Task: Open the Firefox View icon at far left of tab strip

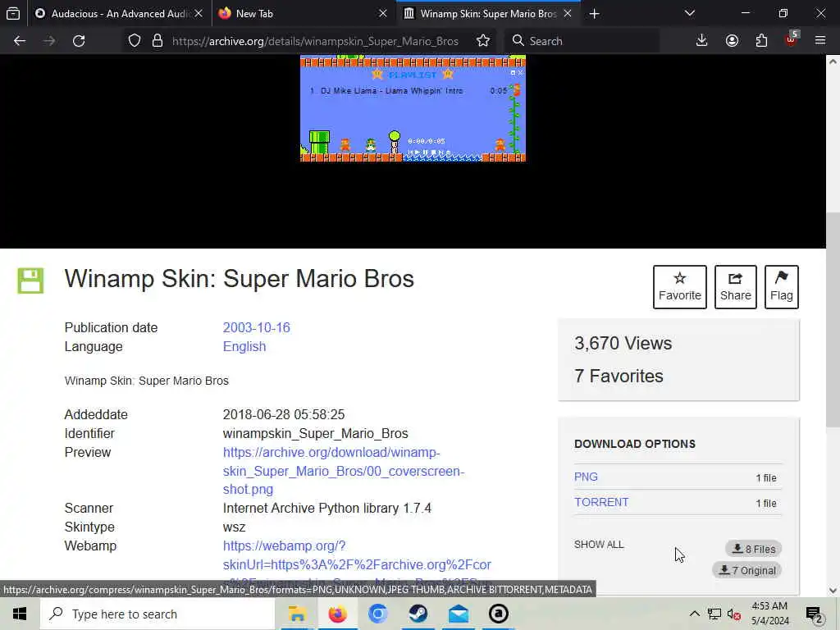Action: point(13,13)
